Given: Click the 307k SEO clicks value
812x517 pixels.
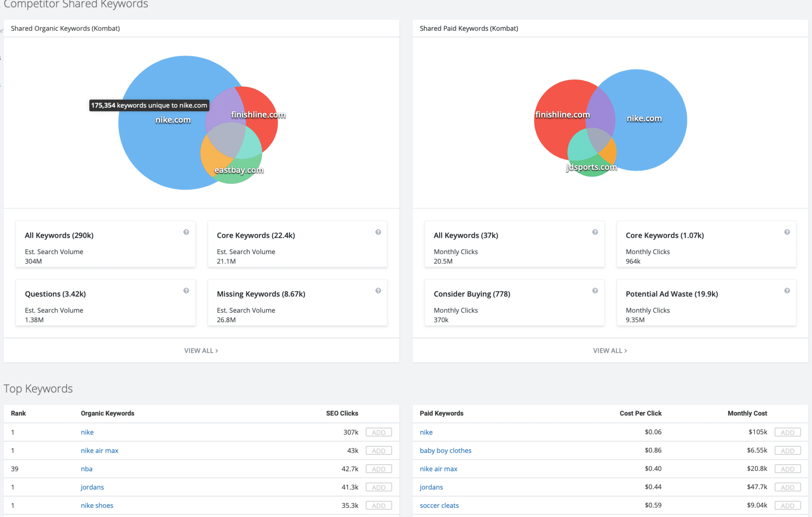Looking at the screenshot, I should [x=351, y=433].
